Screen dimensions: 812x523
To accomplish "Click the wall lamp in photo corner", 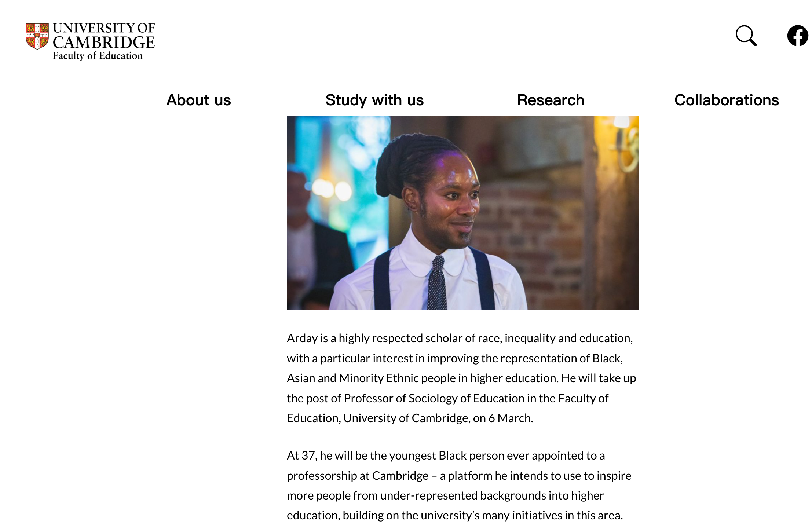I will (x=626, y=143).
